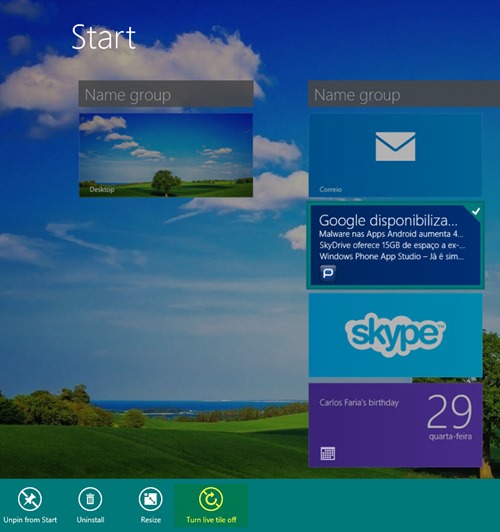Click the Uninstall trash icon
This screenshot has width=500, height=532.
90,499
